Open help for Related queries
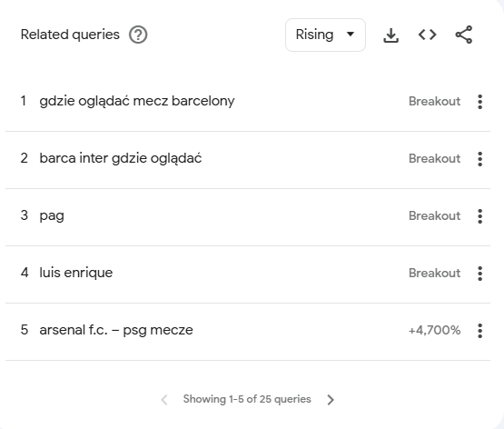Viewport: 504px width, 429px height. pyautogui.click(x=138, y=35)
